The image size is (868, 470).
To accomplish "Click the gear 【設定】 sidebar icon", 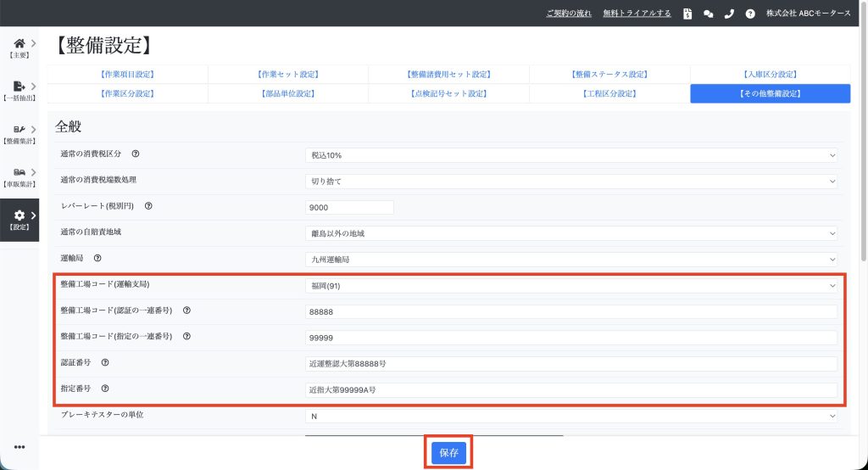I will pyautogui.click(x=19, y=216).
